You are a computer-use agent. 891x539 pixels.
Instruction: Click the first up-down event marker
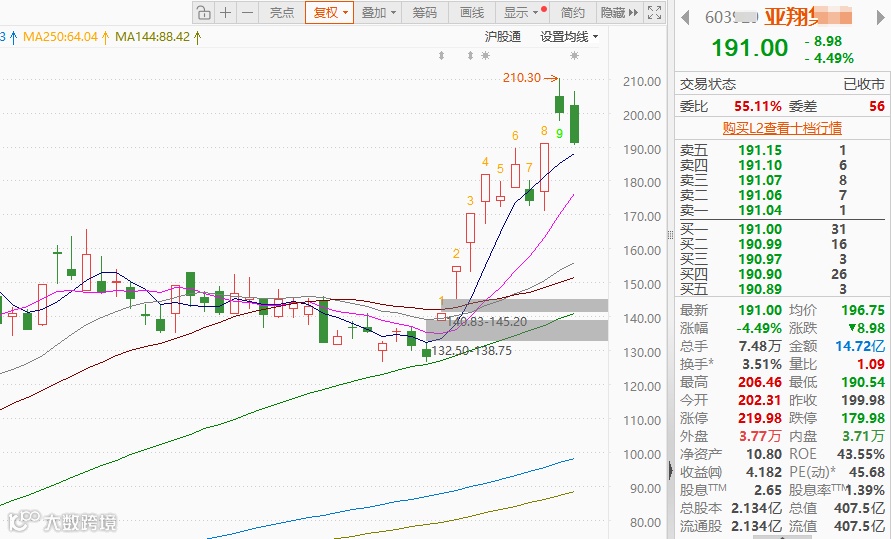pos(442,56)
